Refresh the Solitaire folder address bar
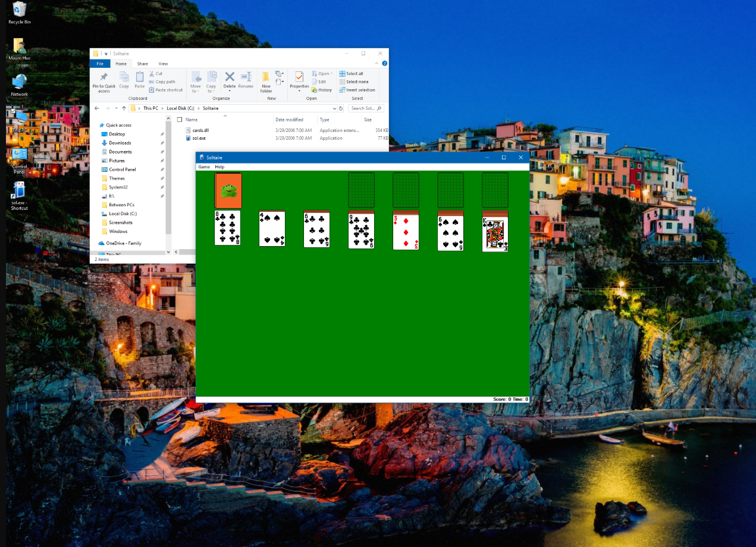This screenshot has height=547, width=756. [341, 108]
